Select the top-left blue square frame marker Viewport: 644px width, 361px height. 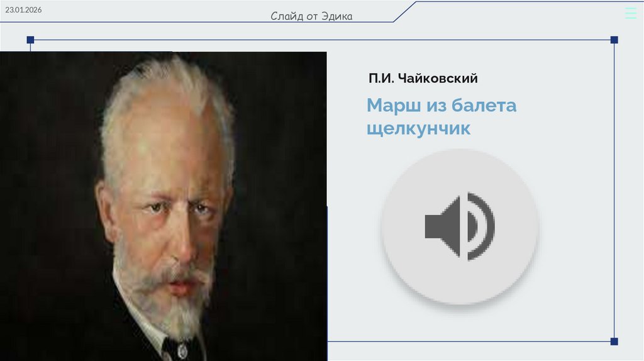[30, 40]
